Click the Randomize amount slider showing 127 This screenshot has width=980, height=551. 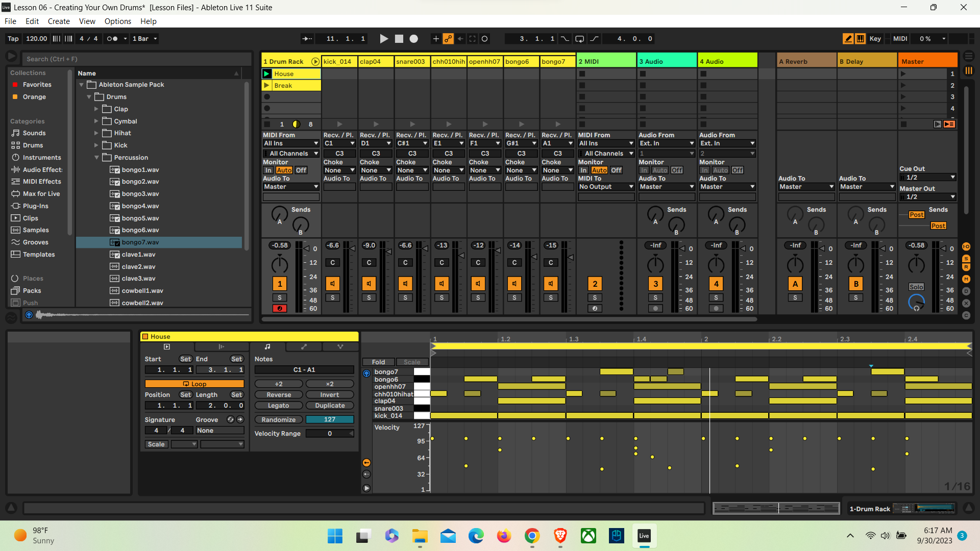330,420
